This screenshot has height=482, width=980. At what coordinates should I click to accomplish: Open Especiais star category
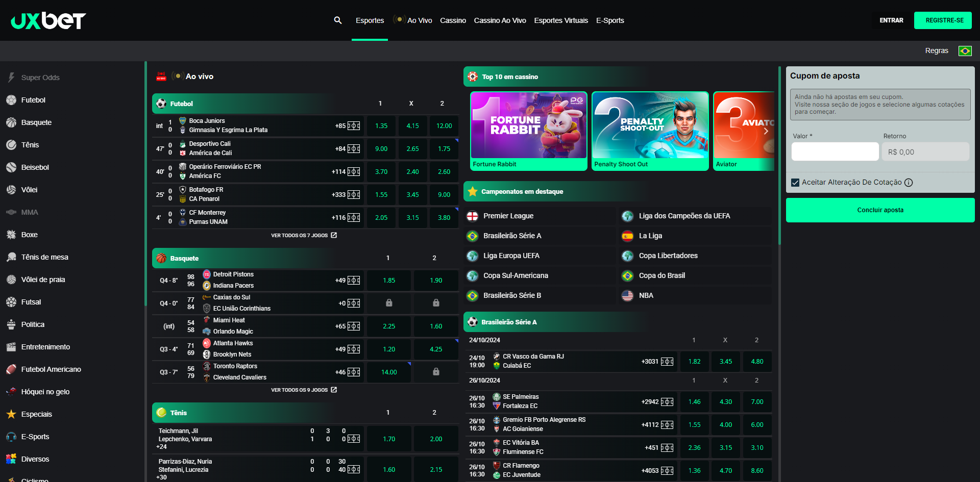36,414
